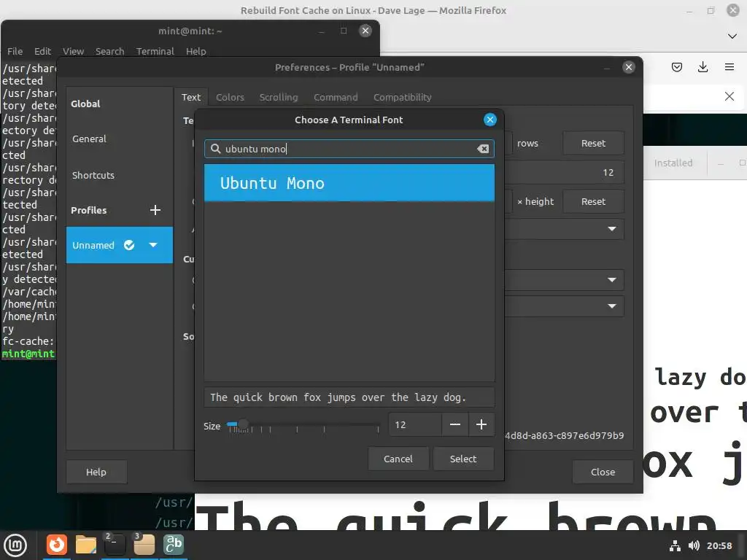This screenshot has height=560, width=747.
Task: Reset the height setting
Action: (593, 201)
